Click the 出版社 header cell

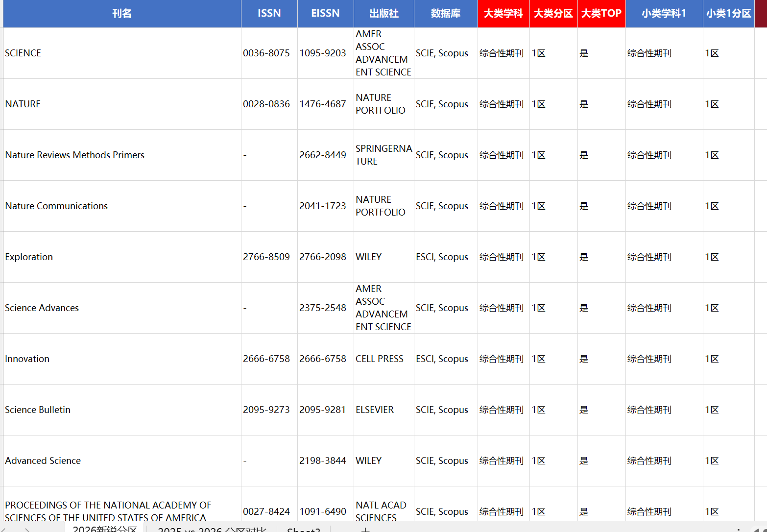pos(384,14)
